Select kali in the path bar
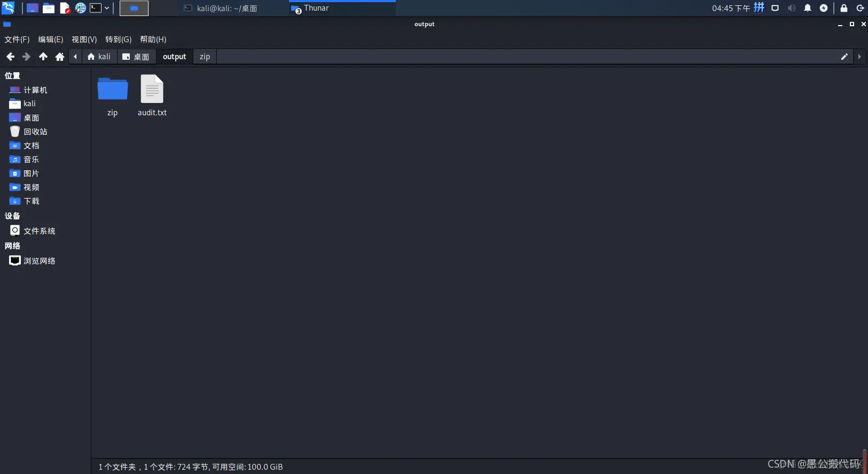This screenshot has height=474, width=868. pos(99,57)
